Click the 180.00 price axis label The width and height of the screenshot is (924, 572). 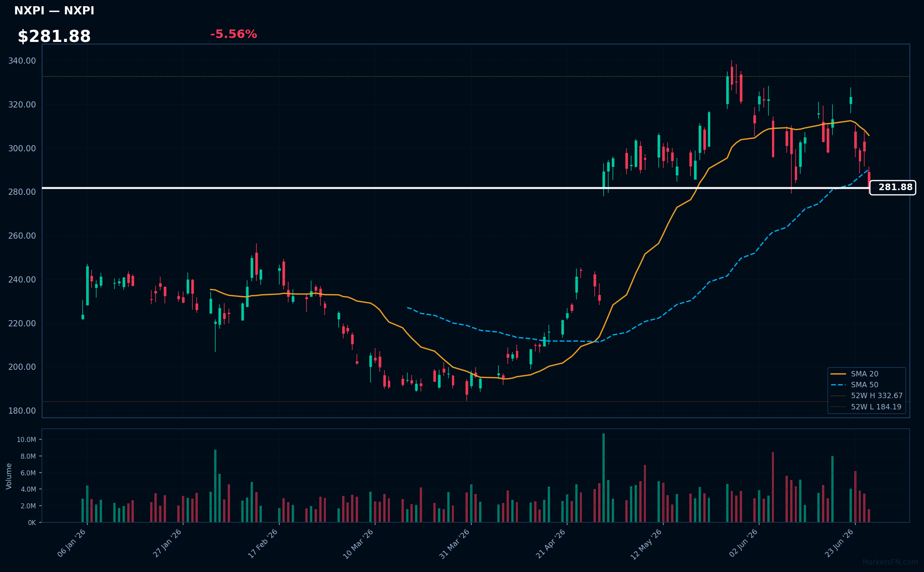click(x=22, y=411)
